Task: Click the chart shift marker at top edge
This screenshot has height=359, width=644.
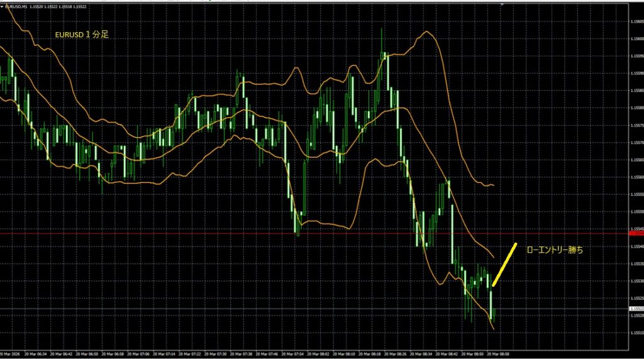Action: [501, 4]
